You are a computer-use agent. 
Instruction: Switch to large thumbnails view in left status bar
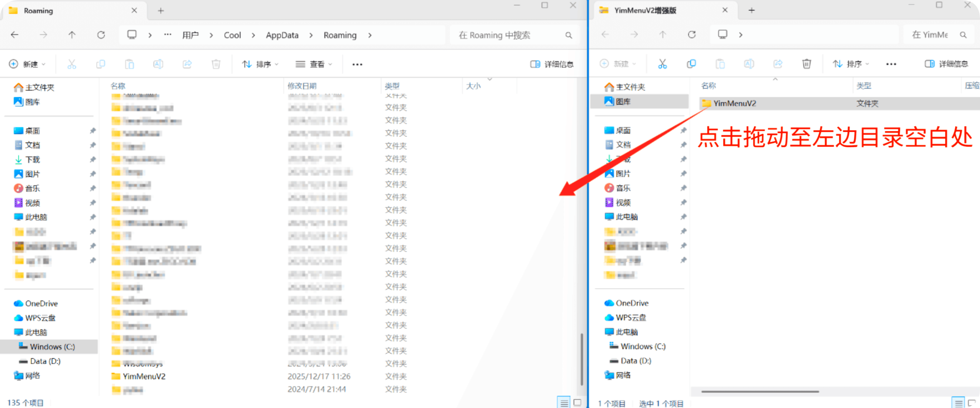pos(577,402)
